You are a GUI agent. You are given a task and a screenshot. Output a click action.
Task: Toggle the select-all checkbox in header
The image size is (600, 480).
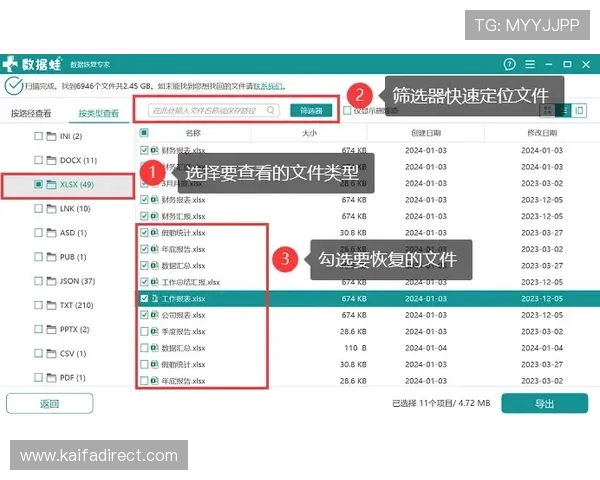[145, 132]
